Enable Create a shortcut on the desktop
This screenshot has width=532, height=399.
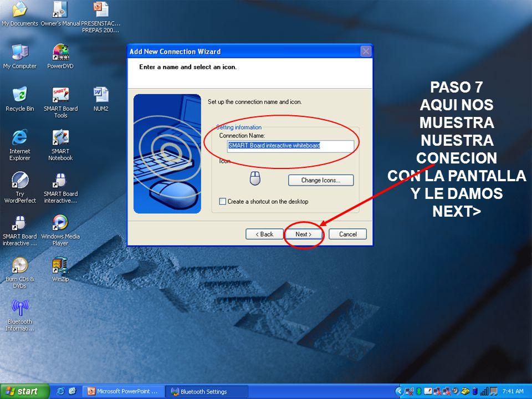[223, 202]
